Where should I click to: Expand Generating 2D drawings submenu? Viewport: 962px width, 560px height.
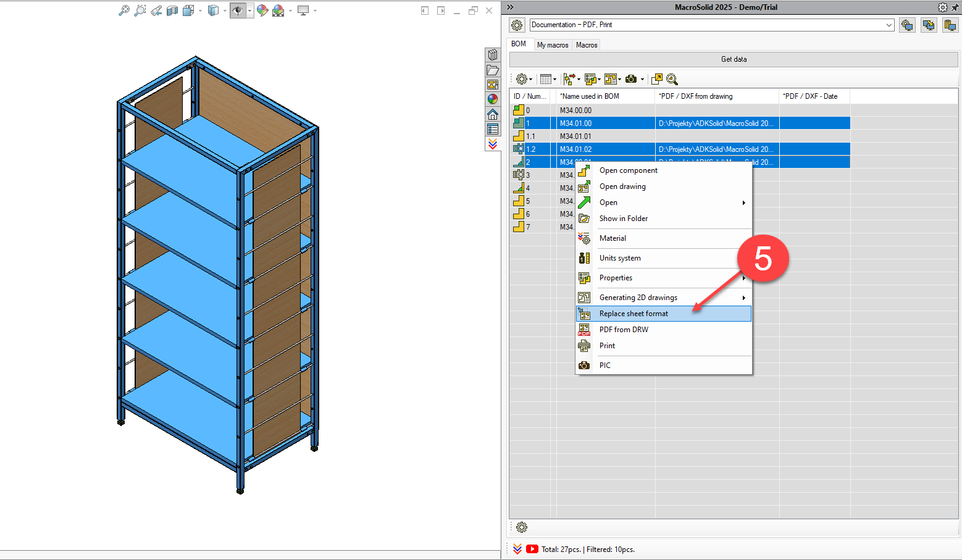[x=664, y=298]
